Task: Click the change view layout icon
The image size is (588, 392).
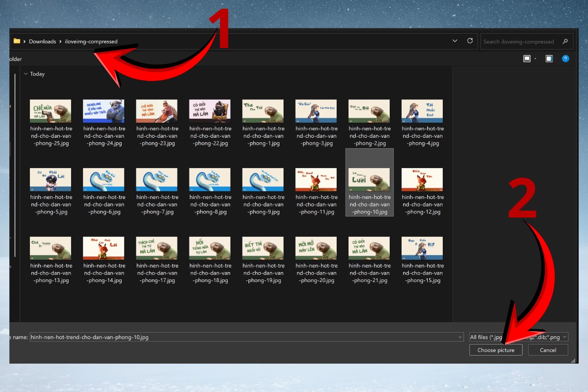Action: click(527, 59)
